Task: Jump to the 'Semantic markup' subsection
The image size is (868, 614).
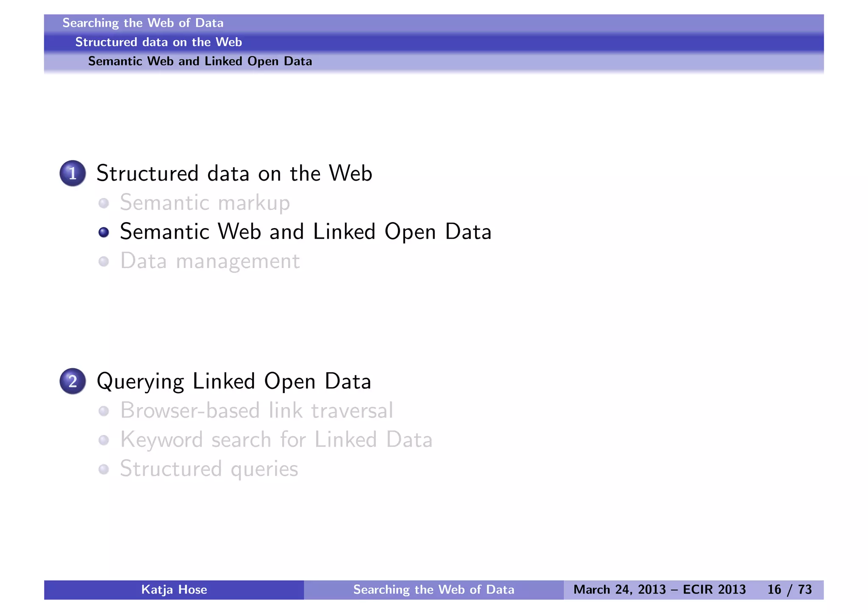Action: click(205, 203)
